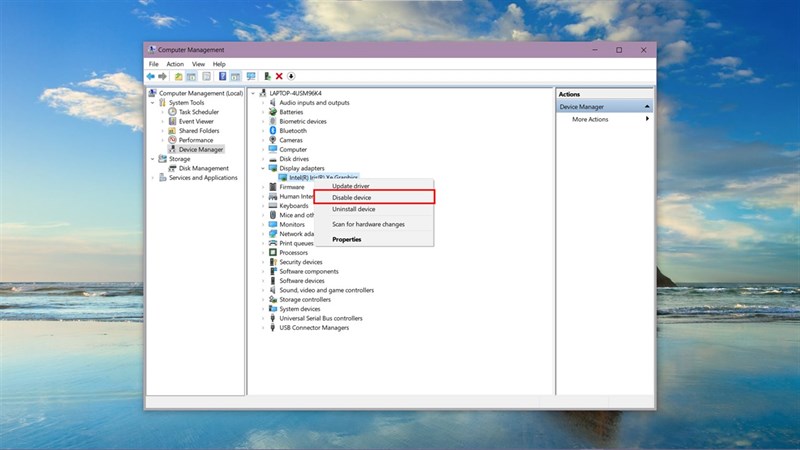This screenshot has width=800, height=450.
Task: Select Disk Management under Storage
Action: [204, 168]
